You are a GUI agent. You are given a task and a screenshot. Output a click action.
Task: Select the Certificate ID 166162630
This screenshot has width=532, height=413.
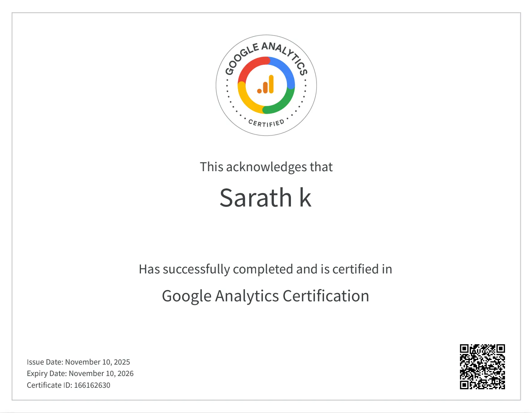pyautogui.click(x=69, y=385)
